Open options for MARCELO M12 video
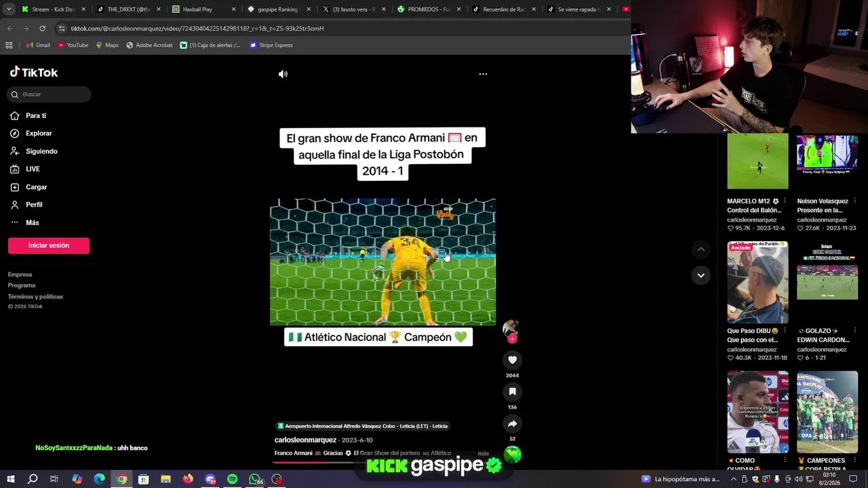 (785, 201)
